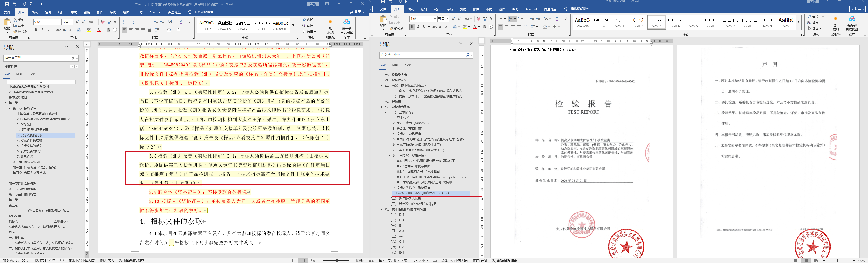
Task: Click 共享 button in left Word window
Action: (x=357, y=12)
